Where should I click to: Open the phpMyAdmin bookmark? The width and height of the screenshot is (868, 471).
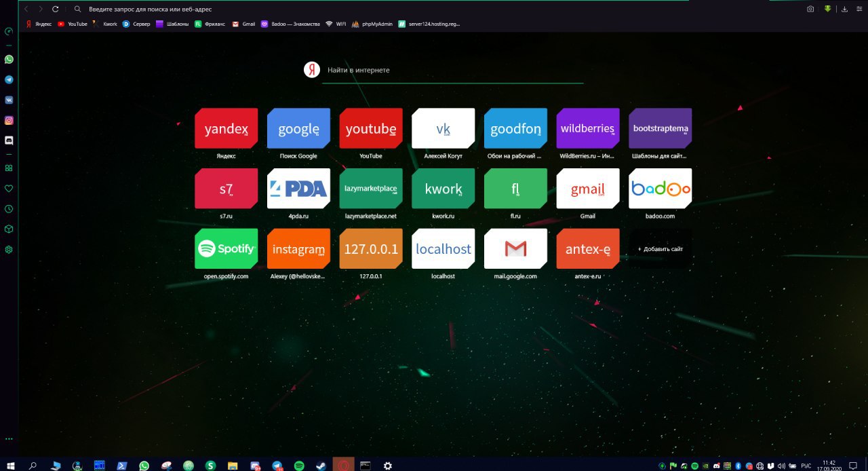point(372,24)
